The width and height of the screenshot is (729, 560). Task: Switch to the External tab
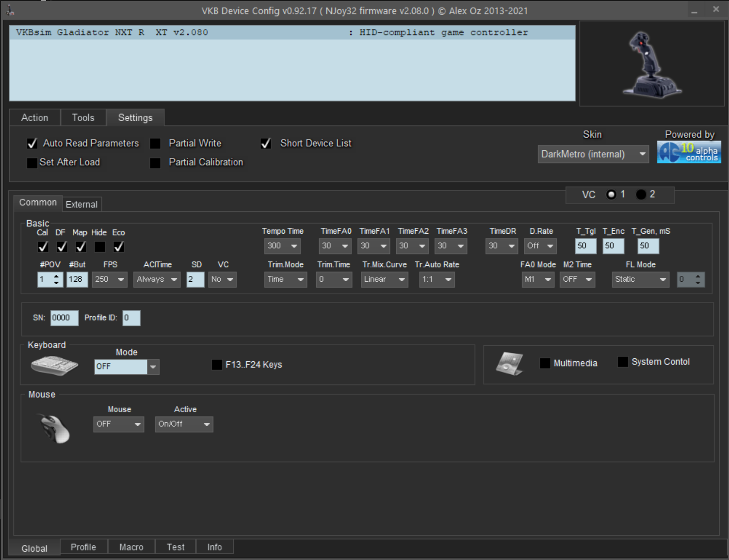[x=81, y=204]
